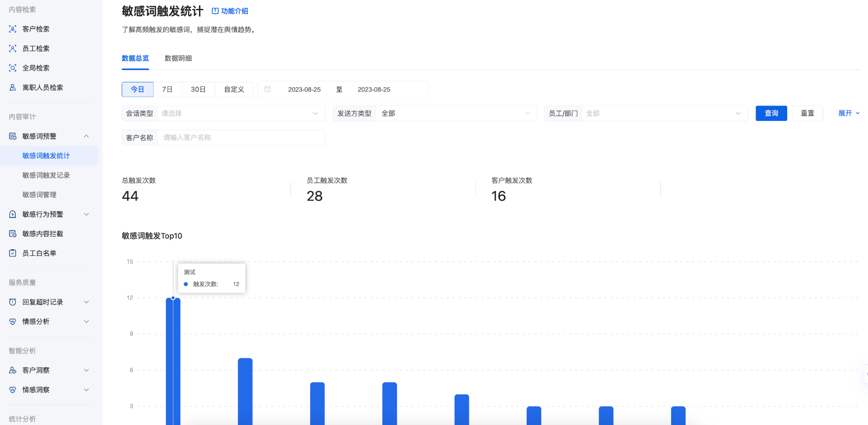The image size is (868, 425).
Task: Select the 30日 time range
Action: [198, 89]
